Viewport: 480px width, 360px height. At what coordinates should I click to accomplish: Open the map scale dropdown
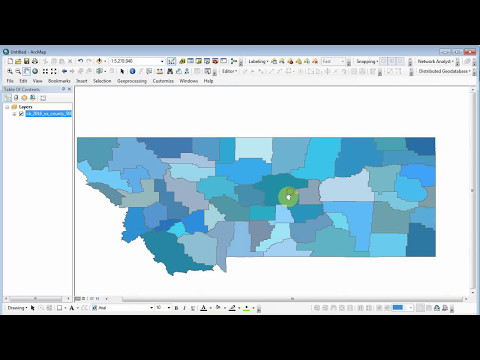162,61
